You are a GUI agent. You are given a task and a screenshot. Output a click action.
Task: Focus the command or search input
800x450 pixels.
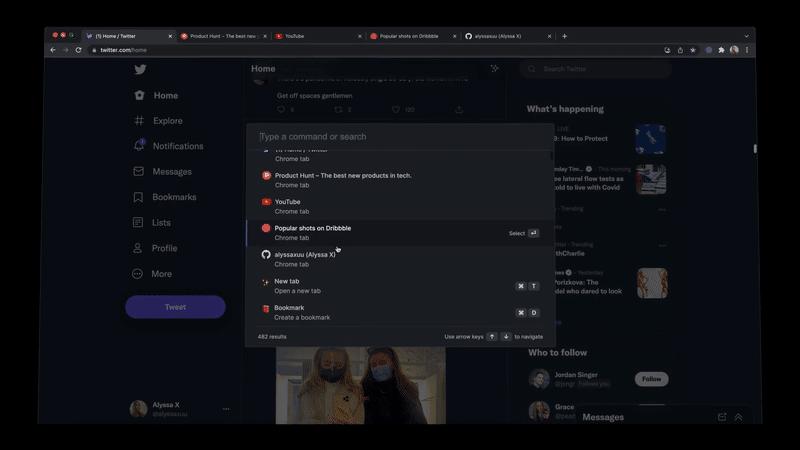point(401,137)
